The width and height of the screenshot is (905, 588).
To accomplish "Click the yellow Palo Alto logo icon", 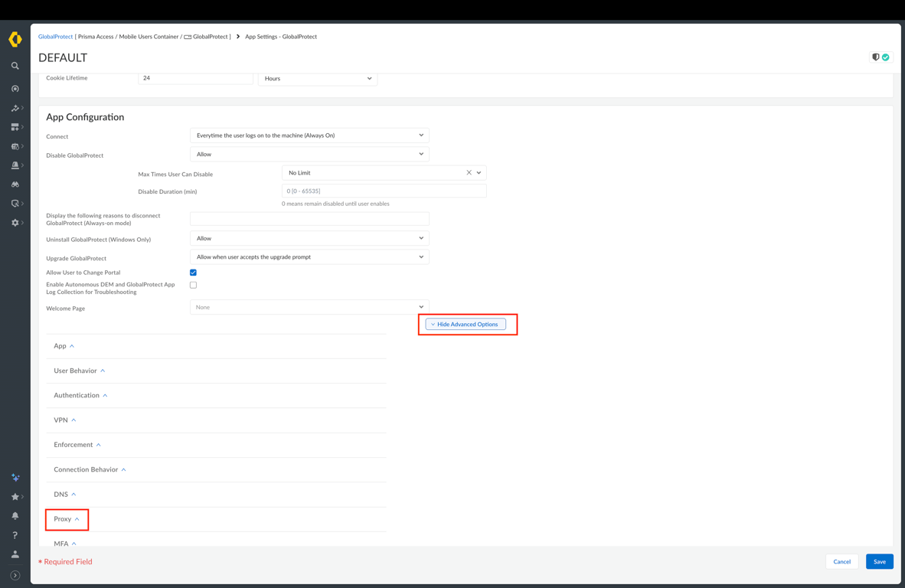I will pos(15,39).
